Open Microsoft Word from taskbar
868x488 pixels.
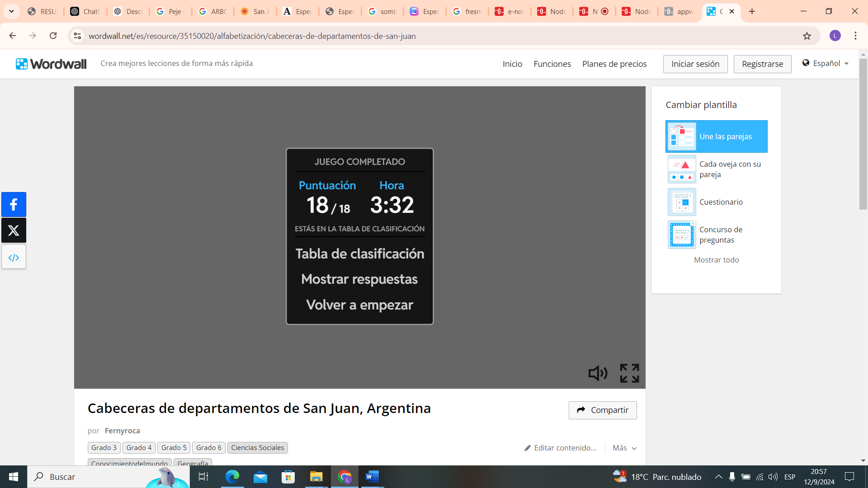tap(372, 477)
